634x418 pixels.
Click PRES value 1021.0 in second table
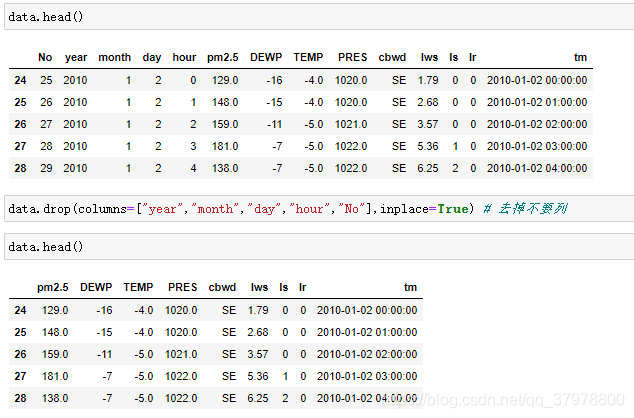pyautogui.click(x=181, y=354)
